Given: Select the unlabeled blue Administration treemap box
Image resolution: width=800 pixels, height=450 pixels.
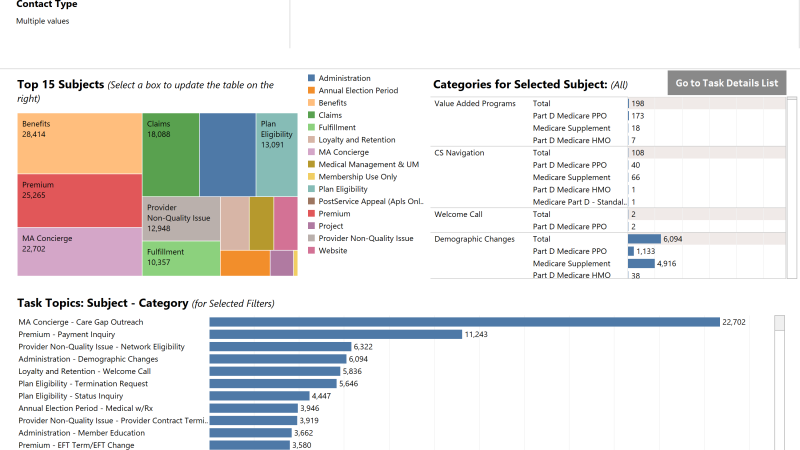Looking at the screenshot, I should pos(228,155).
